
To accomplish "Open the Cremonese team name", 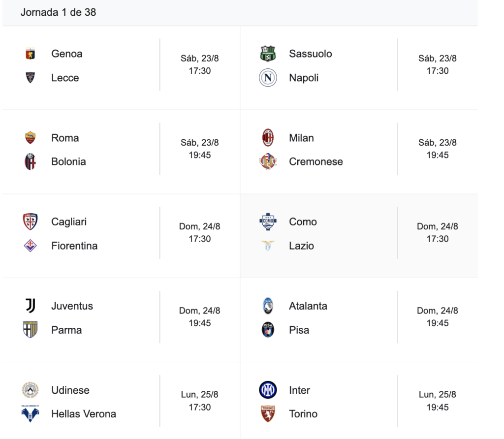I will 315,161.
